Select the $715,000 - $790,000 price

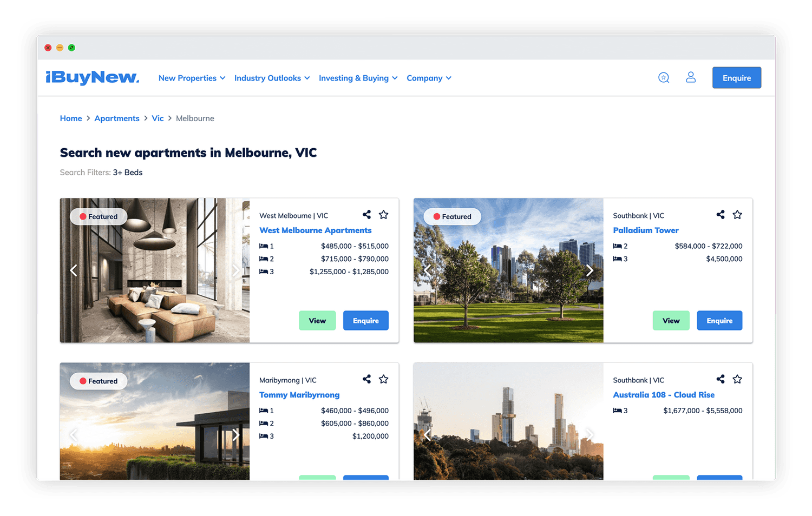[x=355, y=259]
